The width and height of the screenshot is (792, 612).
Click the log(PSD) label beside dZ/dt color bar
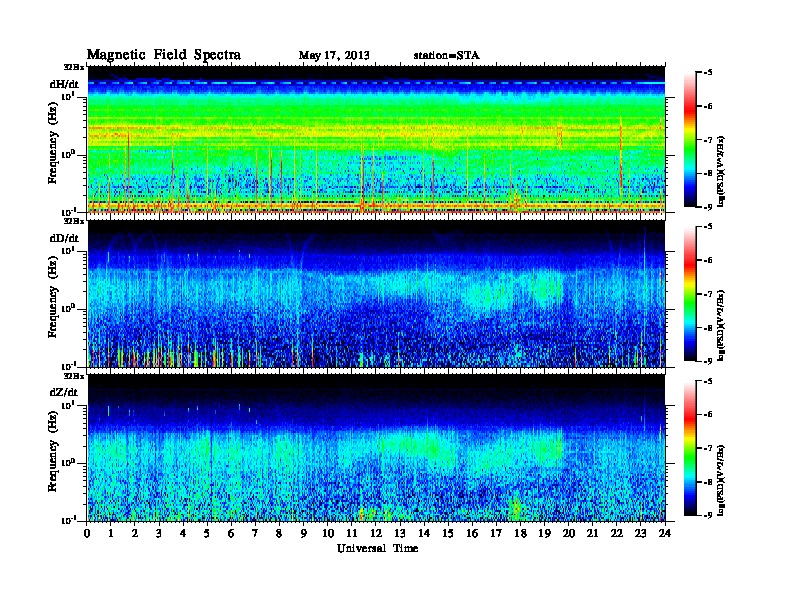[x=721, y=480]
